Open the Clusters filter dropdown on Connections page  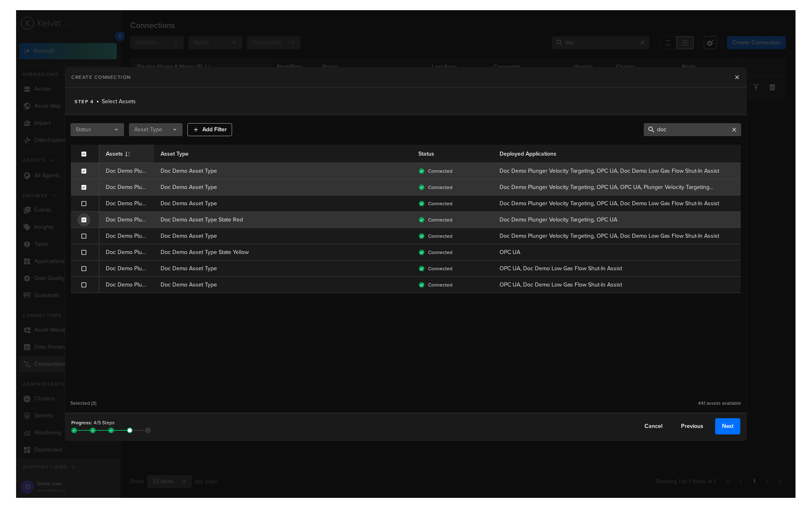click(156, 43)
